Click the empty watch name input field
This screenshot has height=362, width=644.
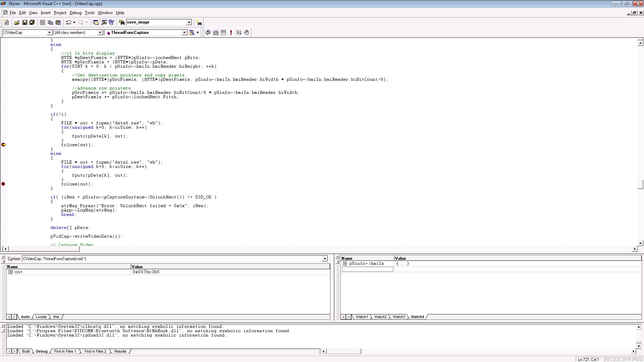pyautogui.click(x=367, y=269)
